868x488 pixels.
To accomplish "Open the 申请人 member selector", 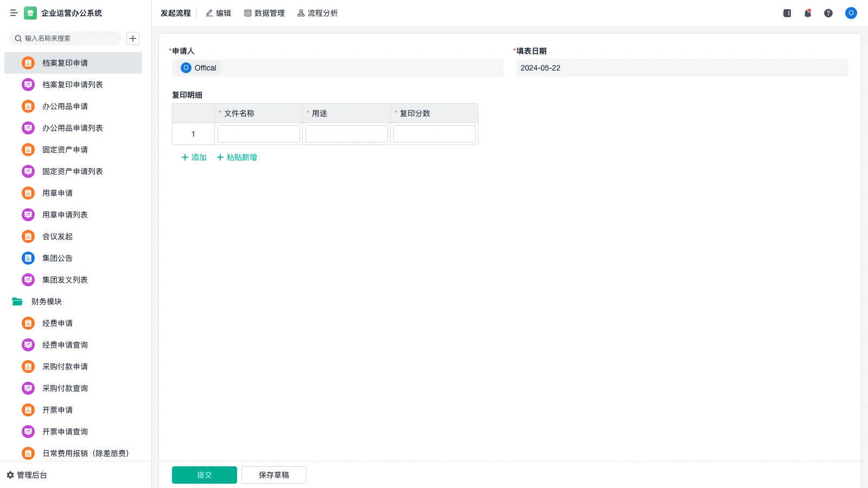I will coord(337,68).
